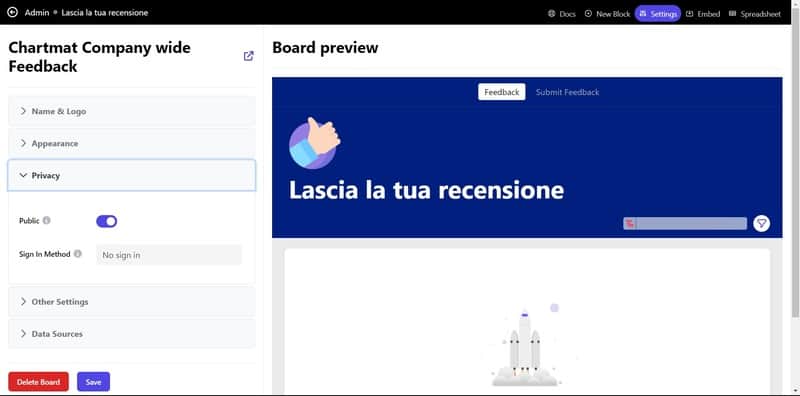Click the Chartmat Company wide Feedback title

click(x=99, y=57)
